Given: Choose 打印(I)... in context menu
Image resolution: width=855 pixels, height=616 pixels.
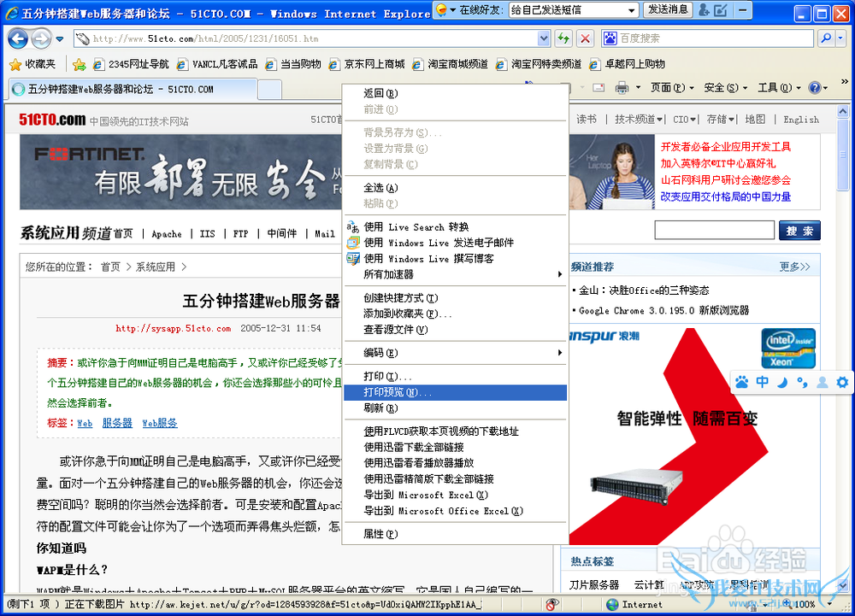Looking at the screenshot, I should 456,377.
